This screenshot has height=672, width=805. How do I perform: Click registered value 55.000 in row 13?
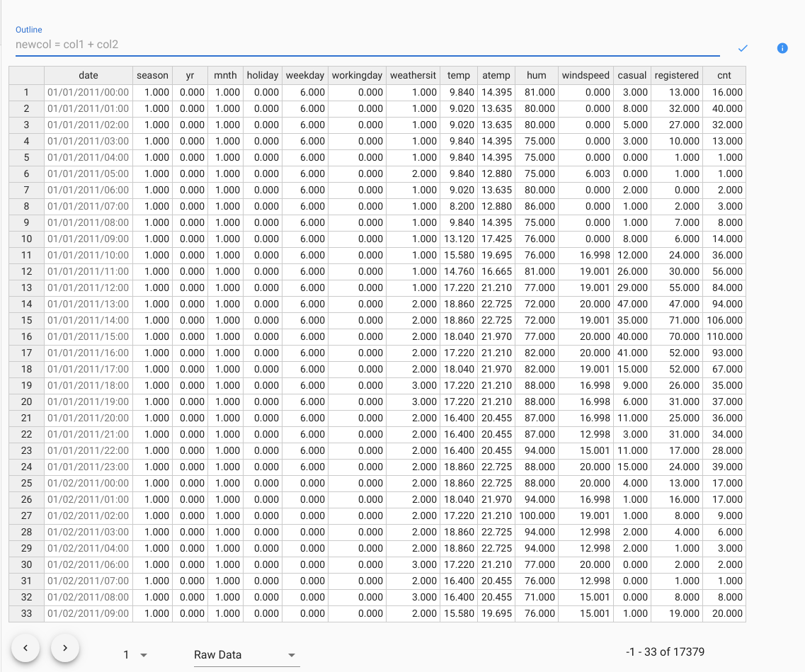click(677, 287)
